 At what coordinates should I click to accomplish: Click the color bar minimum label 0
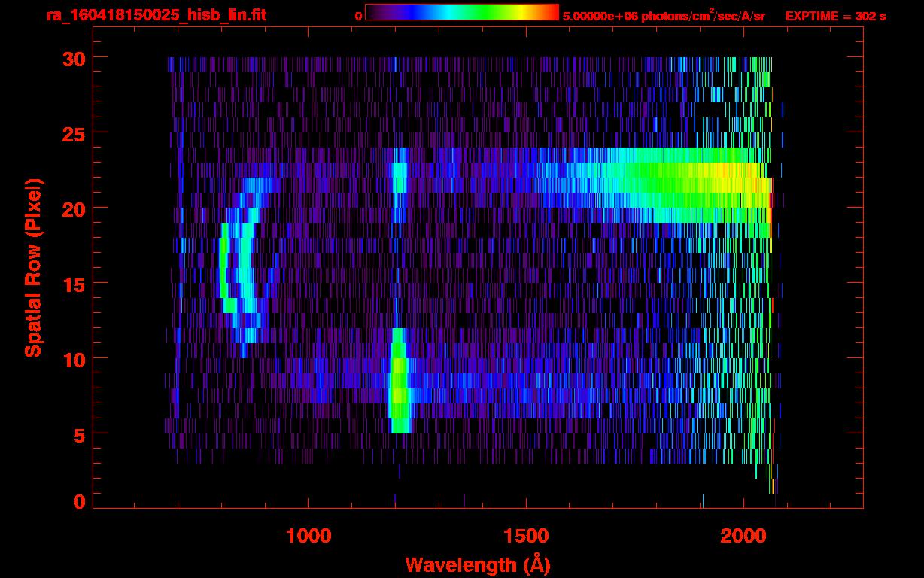(358, 16)
